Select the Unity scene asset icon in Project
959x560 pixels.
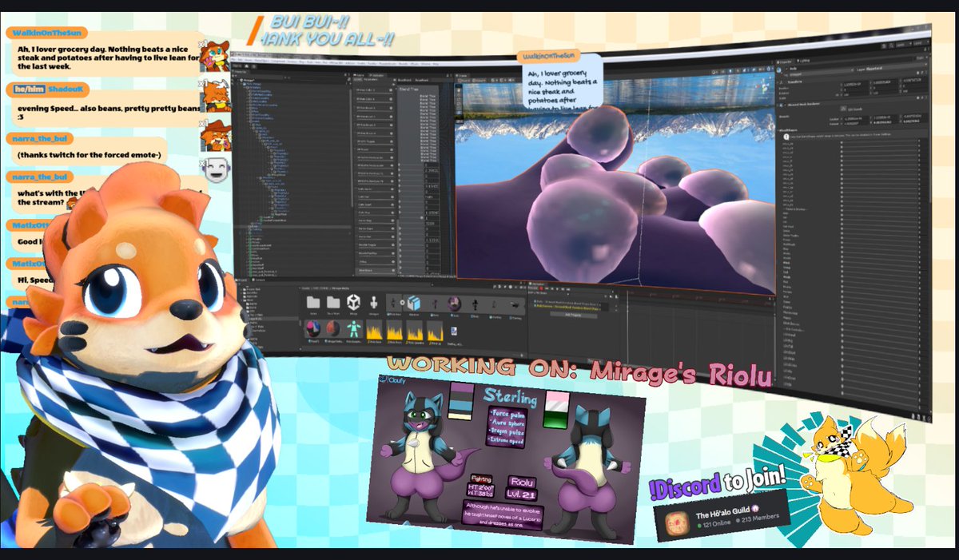click(x=352, y=304)
